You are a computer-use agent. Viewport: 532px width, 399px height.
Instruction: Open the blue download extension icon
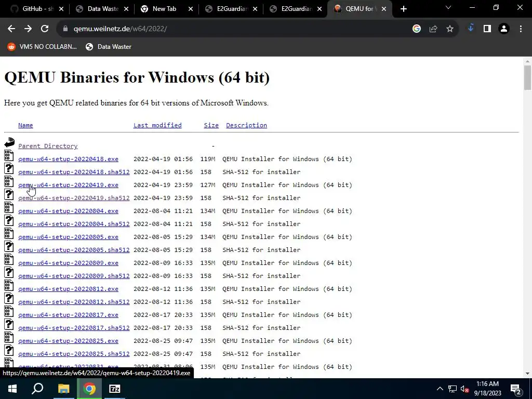tap(471, 28)
